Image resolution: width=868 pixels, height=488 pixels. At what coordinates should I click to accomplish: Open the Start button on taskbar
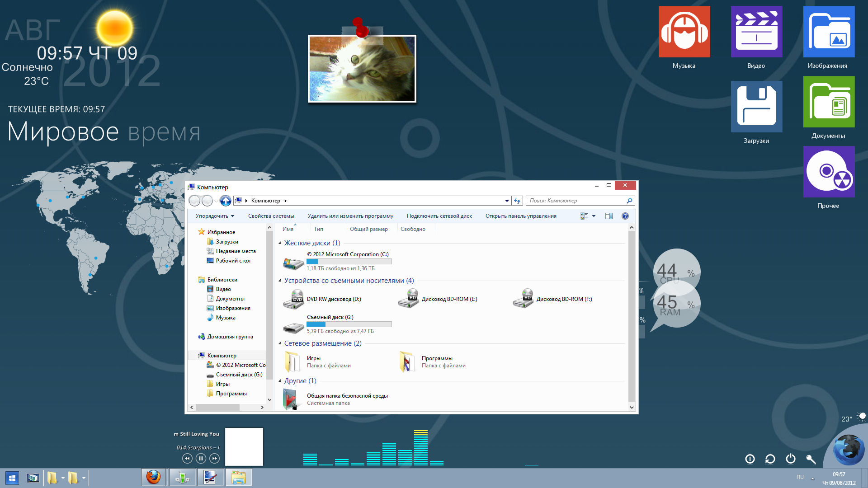click(x=12, y=478)
